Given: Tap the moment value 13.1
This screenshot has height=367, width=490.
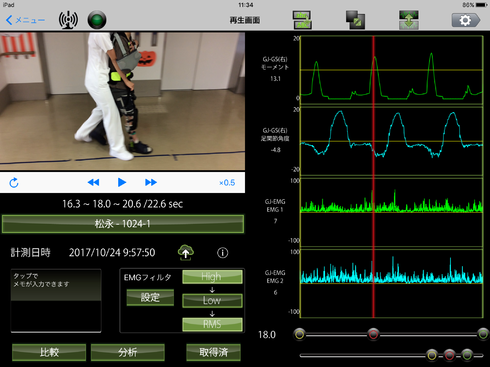Looking at the screenshot, I should point(275,79).
